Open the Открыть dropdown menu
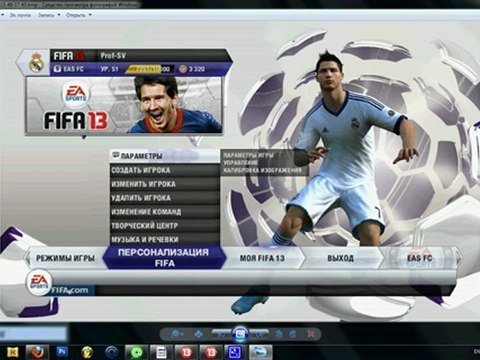Viewport: 480px width, 360px height. click(78, 15)
